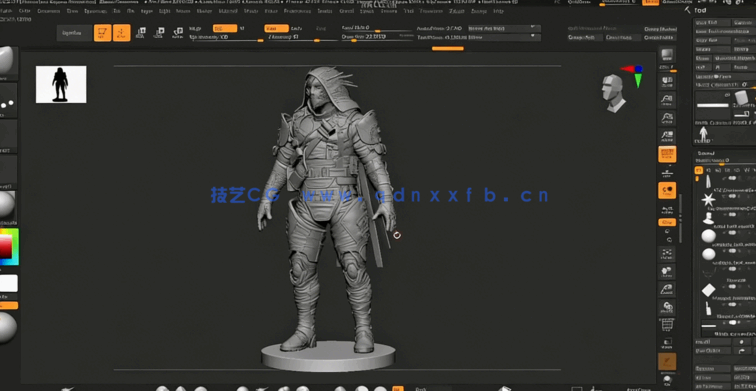This screenshot has height=391, width=756.
Task: Click the second orange Draw mode button
Action: tap(122, 33)
